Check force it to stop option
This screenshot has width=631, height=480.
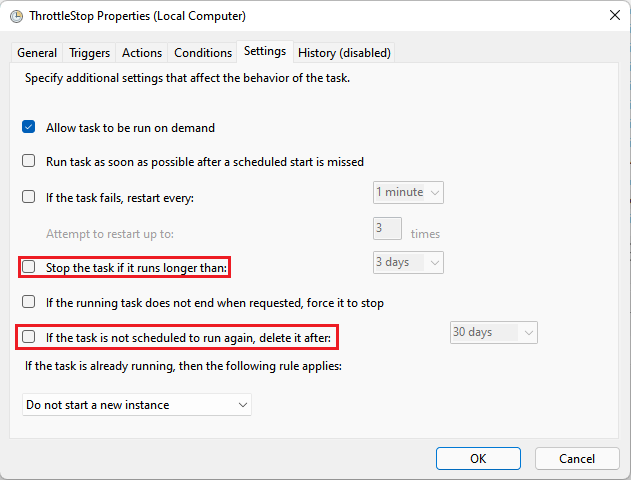tap(29, 302)
